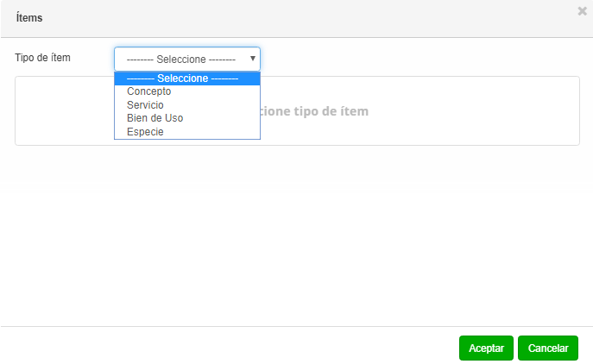
Task: Click the Cancelar button
Action: pyautogui.click(x=547, y=348)
